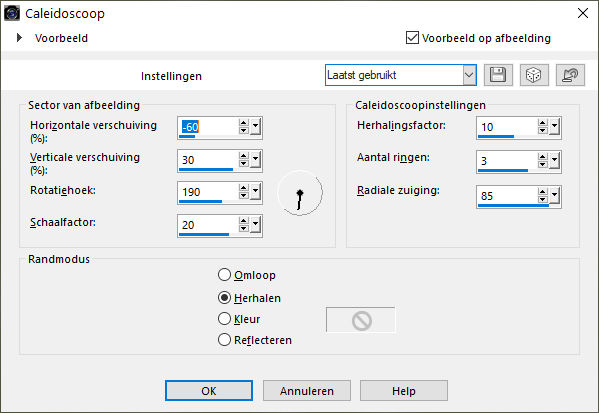Decrease Schaalfactor with down arrow
The height and width of the screenshot is (413, 599).
pyautogui.click(x=244, y=228)
